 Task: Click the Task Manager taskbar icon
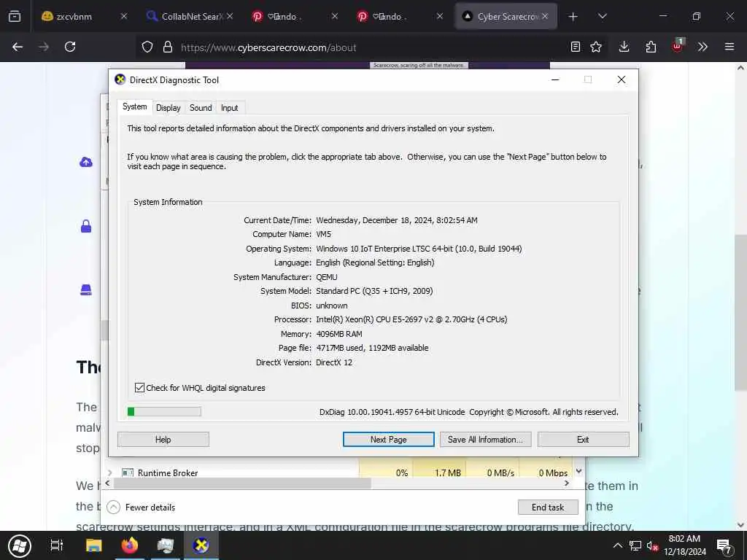(166, 545)
